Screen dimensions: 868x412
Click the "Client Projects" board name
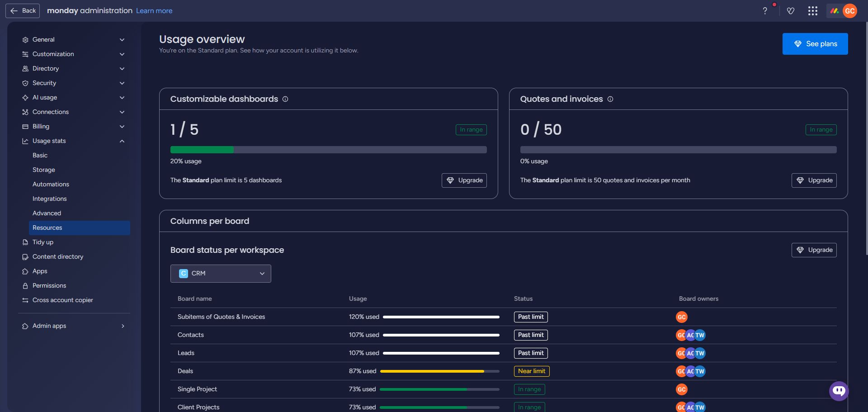198,407
